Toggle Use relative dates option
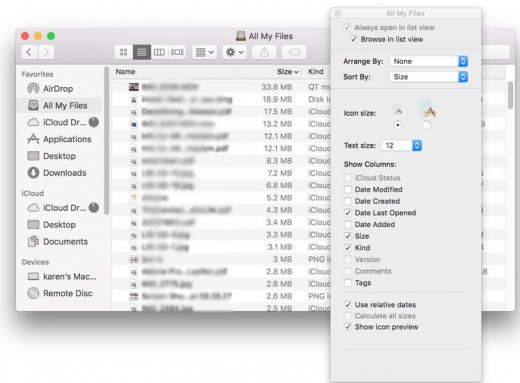Screen dimensions: 520x383 pyautogui.click(x=348, y=305)
